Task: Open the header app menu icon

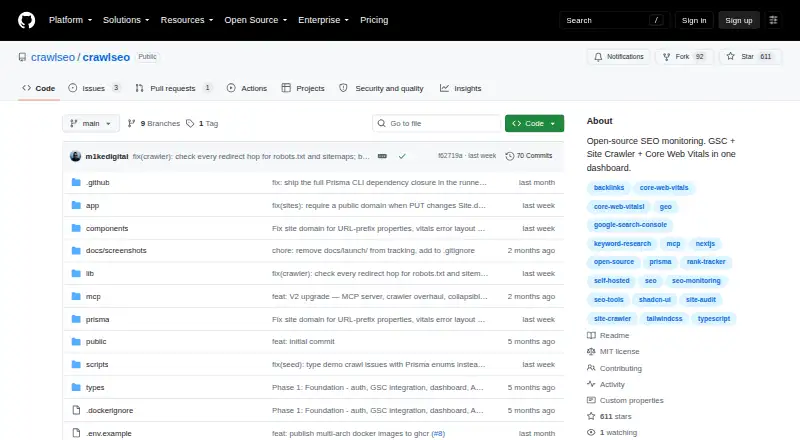Action: [x=773, y=20]
